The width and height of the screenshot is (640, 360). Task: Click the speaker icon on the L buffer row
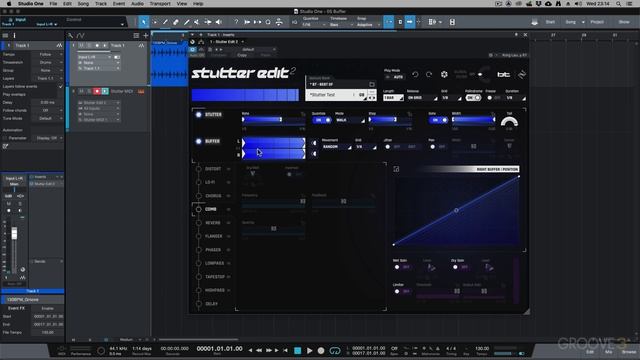(314, 143)
